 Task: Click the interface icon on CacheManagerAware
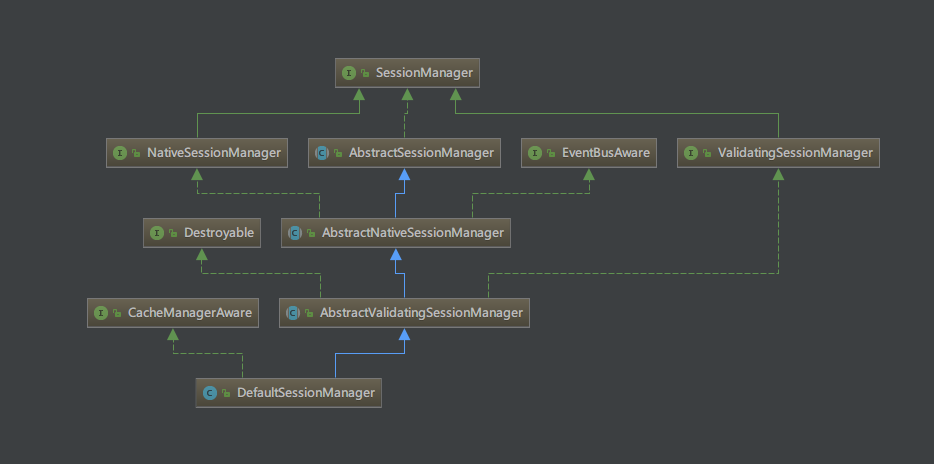[101, 313]
